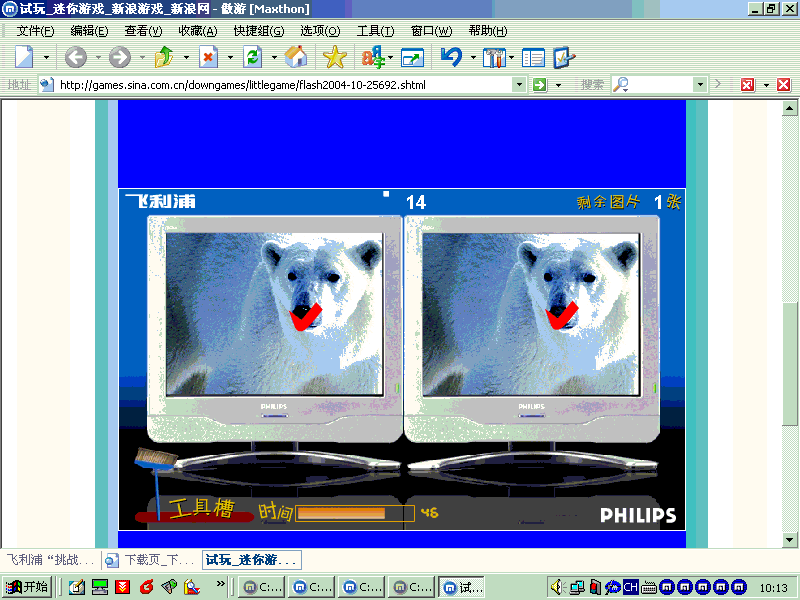Click the tools (wrench and hammer) icon
Viewport: 800px width, 600px height.
[x=494, y=58]
